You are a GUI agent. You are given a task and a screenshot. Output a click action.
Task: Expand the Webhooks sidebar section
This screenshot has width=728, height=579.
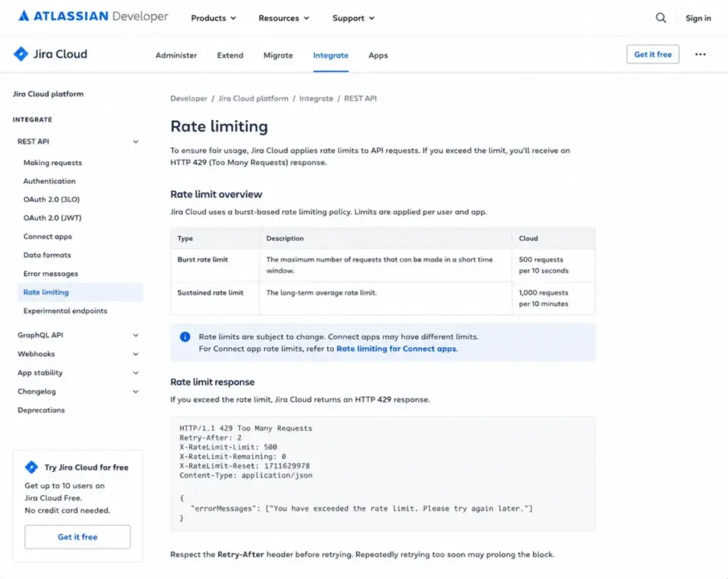point(78,354)
